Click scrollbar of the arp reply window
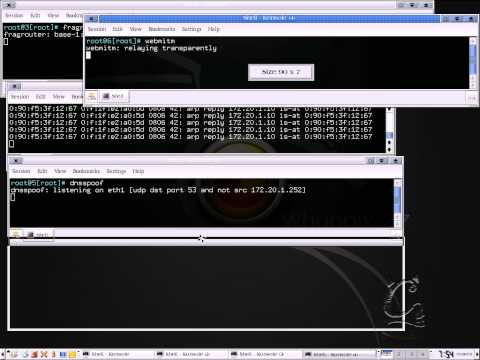 (x=389, y=129)
